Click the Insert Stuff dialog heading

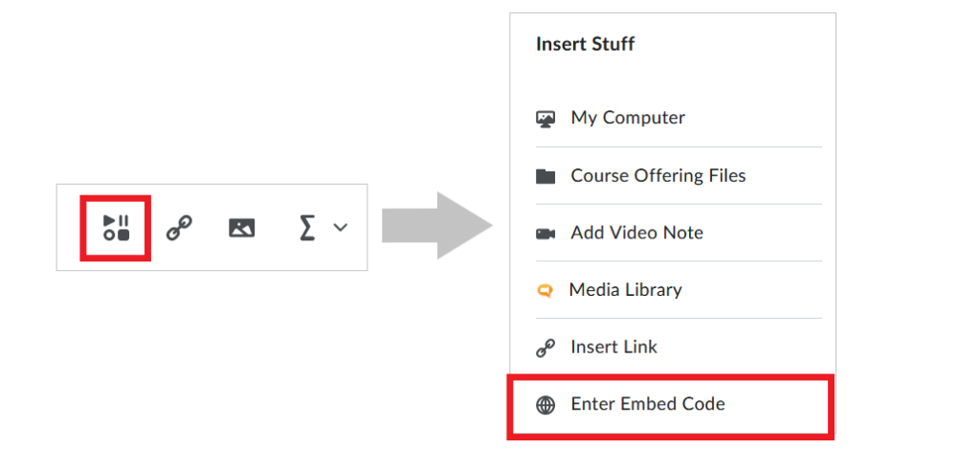click(x=585, y=44)
